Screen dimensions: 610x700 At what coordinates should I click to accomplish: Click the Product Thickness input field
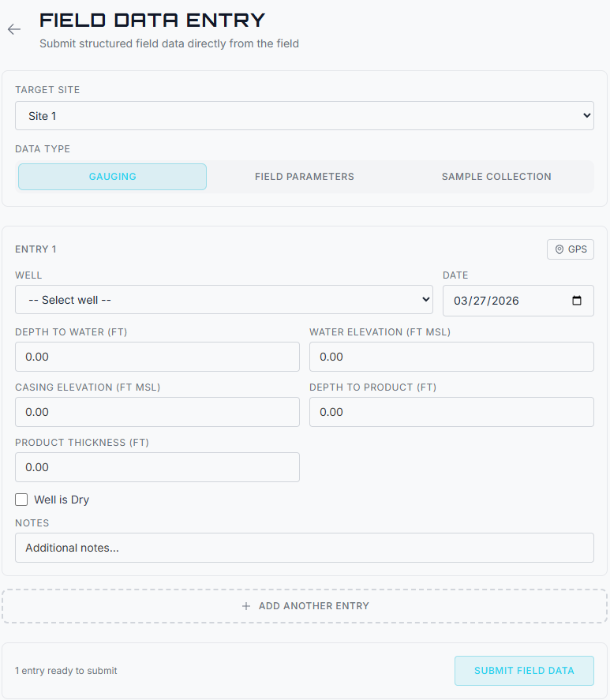point(157,467)
